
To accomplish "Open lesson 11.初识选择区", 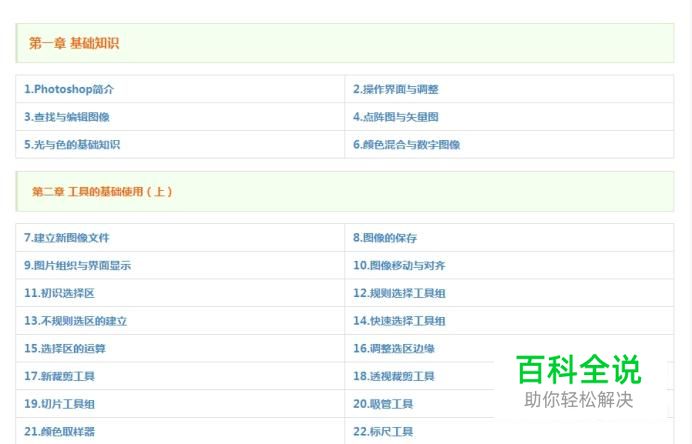I will pos(59,293).
